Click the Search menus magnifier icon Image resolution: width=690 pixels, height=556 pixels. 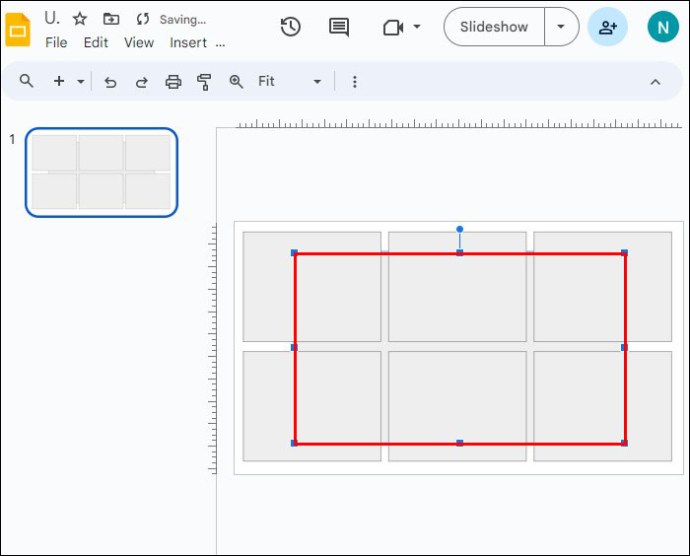point(26,81)
